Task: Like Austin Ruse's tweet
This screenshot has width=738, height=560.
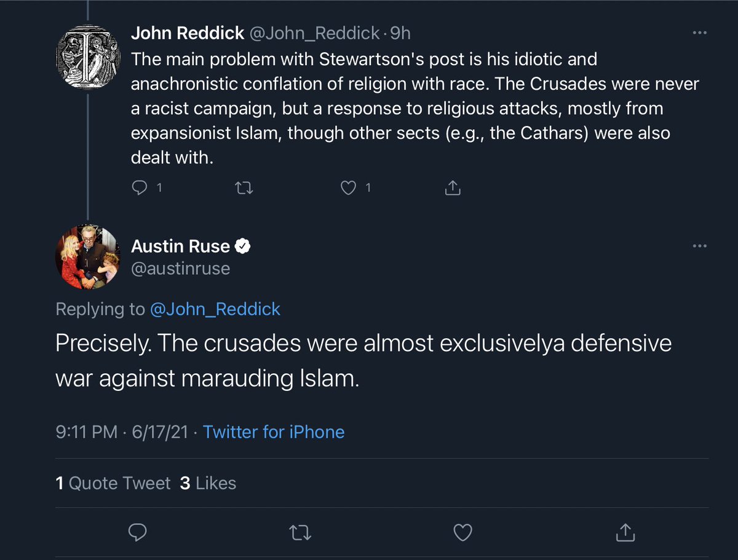Action: (x=462, y=531)
